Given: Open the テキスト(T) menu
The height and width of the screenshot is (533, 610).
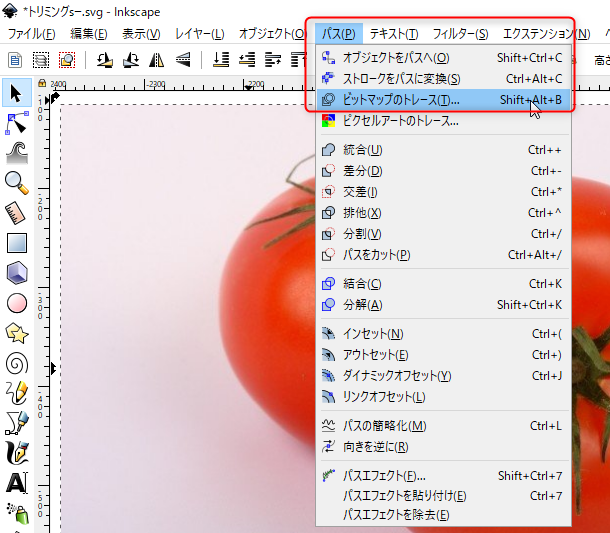Looking at the screenshot, I should 394,34.
